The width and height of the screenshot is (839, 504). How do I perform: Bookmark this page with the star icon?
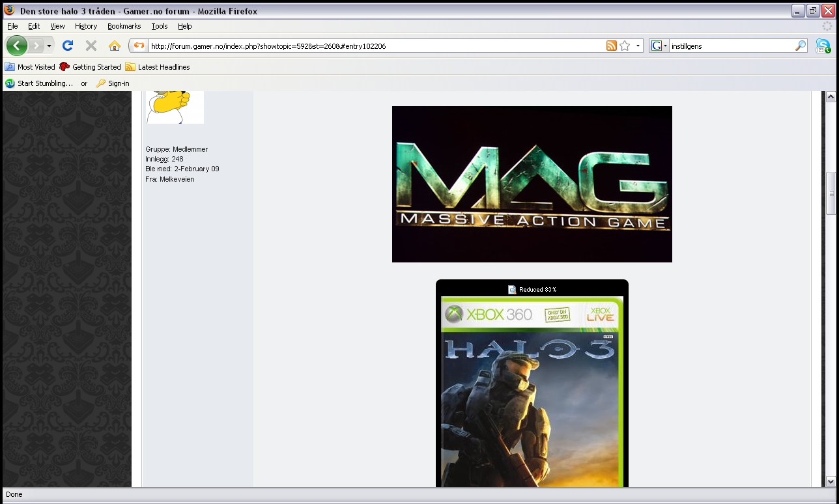[625, 46]
